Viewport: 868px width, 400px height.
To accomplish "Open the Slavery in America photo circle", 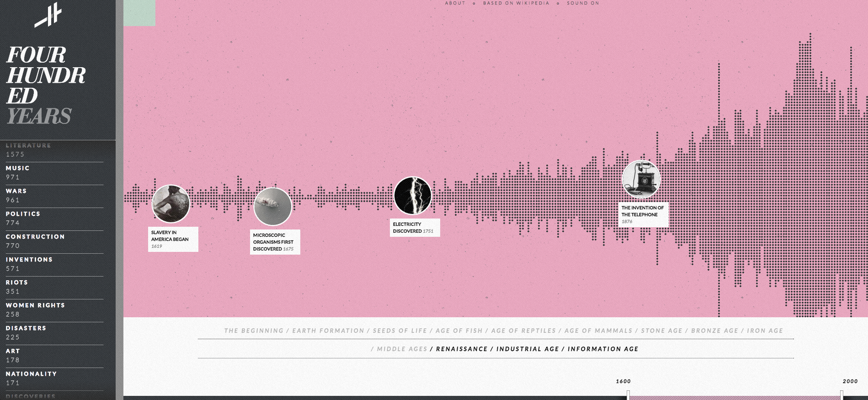I will coord(171,204).
